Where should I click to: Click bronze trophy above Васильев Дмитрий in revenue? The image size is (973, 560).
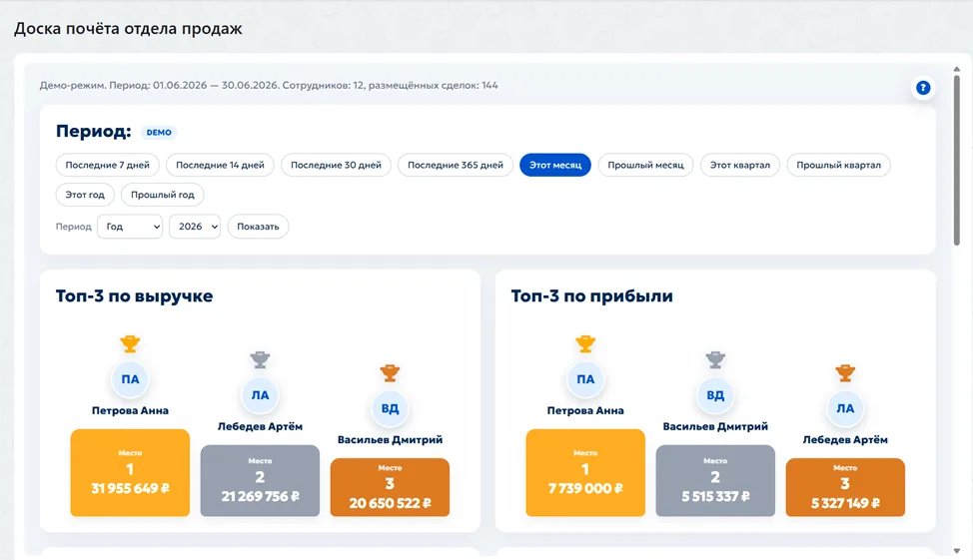[x=390, y=372]
